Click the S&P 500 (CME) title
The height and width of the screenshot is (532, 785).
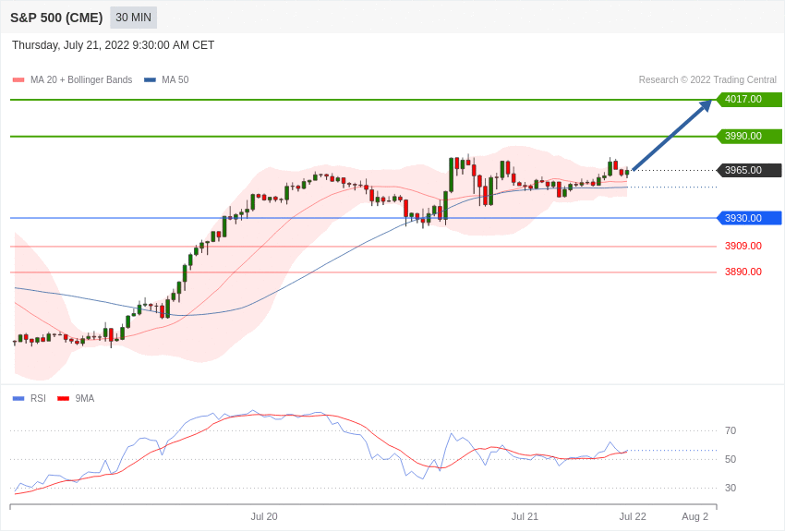pyautogui.click(x=56, y=18)
